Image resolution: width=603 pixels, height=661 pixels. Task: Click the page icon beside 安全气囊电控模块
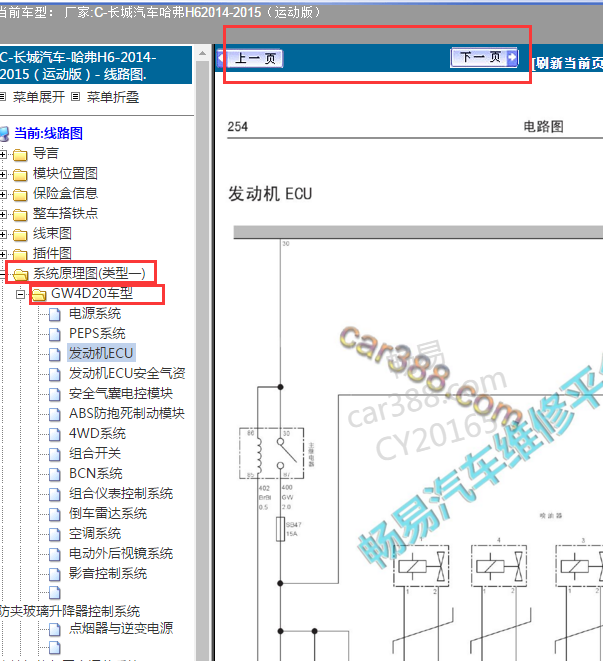pyautogui.click(x=54, y=395)
